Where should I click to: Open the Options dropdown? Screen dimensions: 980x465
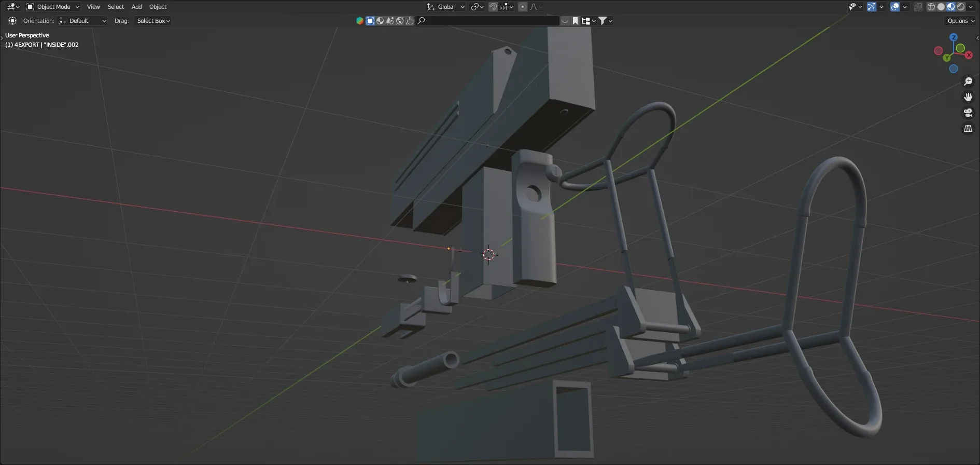click(x=961, y=21)
